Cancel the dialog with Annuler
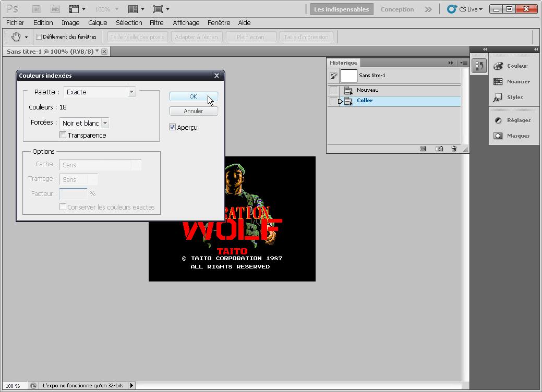Image resolution: width=542 pixels, height=392 pixels. pos(194,111)
